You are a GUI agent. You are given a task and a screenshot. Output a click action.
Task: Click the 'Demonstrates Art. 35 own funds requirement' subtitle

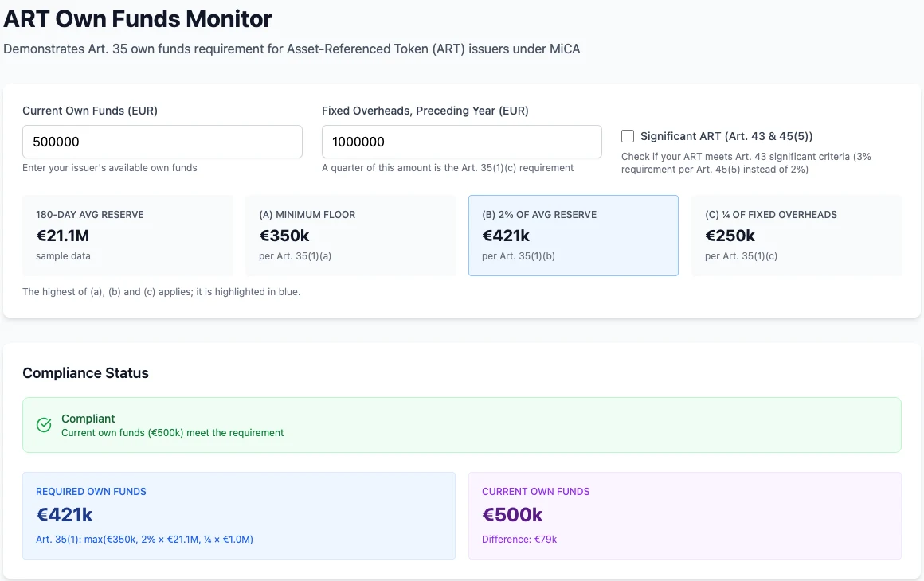coord(292,49)
